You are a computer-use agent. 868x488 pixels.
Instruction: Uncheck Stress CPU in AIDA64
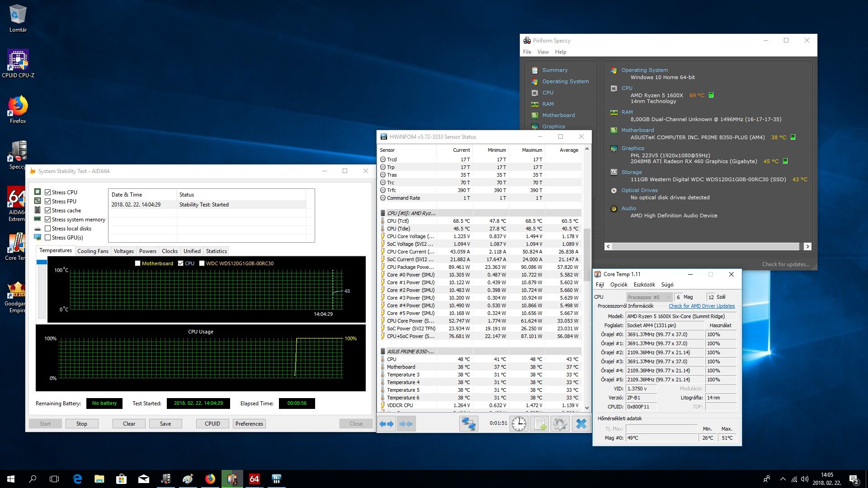(47, 192)
